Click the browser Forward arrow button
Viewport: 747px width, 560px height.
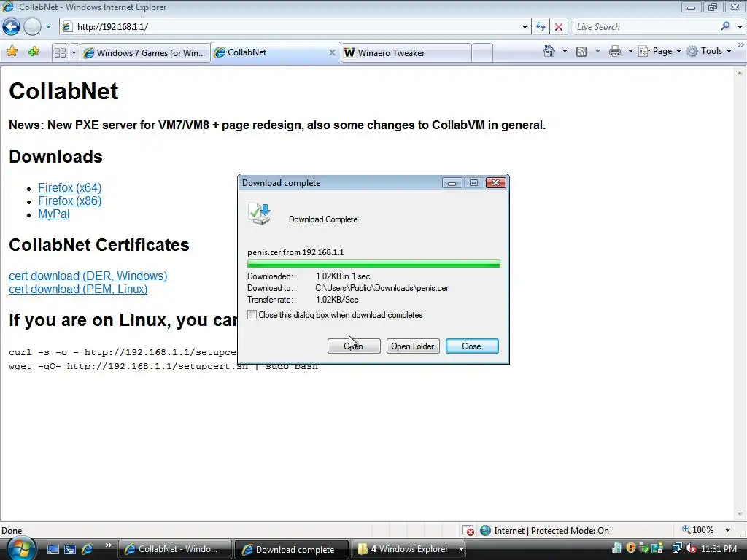click(x=32, y=27)
